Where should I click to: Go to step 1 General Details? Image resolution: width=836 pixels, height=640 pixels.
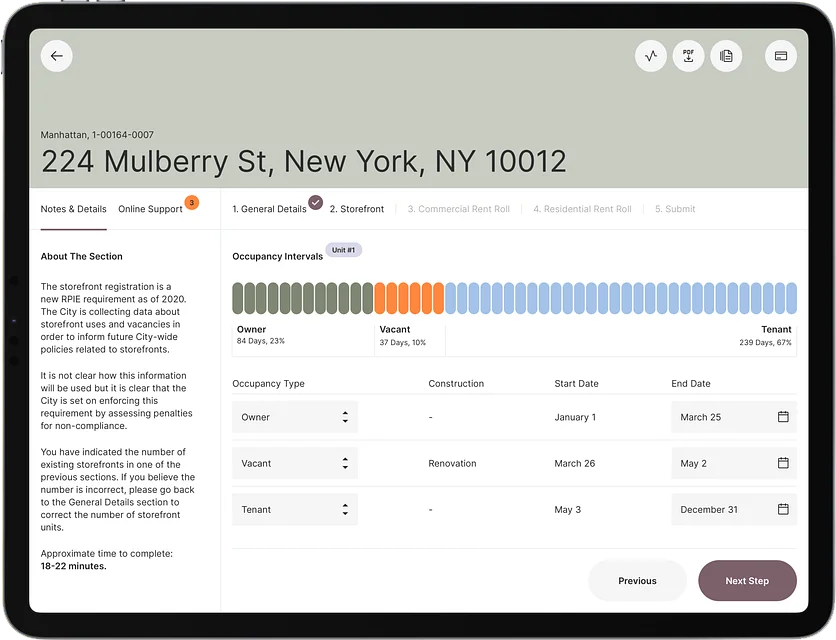[x=269, y=209]
